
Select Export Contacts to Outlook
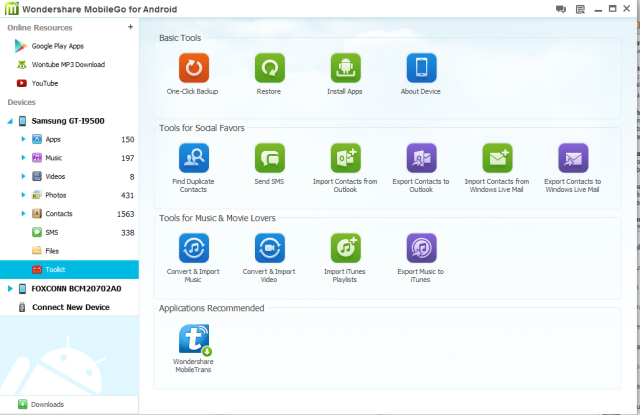[421, 158]
